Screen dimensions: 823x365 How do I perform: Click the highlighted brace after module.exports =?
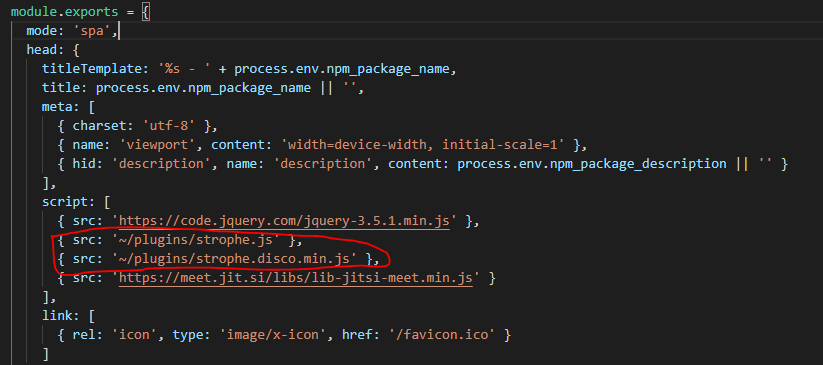coord(146,12)
